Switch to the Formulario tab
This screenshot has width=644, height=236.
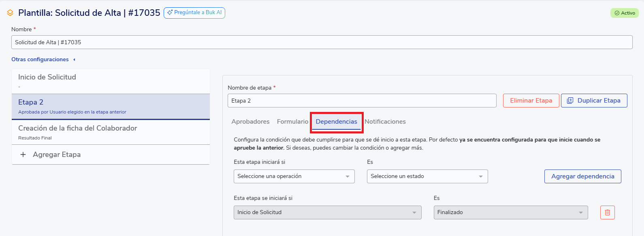point(292,122)
